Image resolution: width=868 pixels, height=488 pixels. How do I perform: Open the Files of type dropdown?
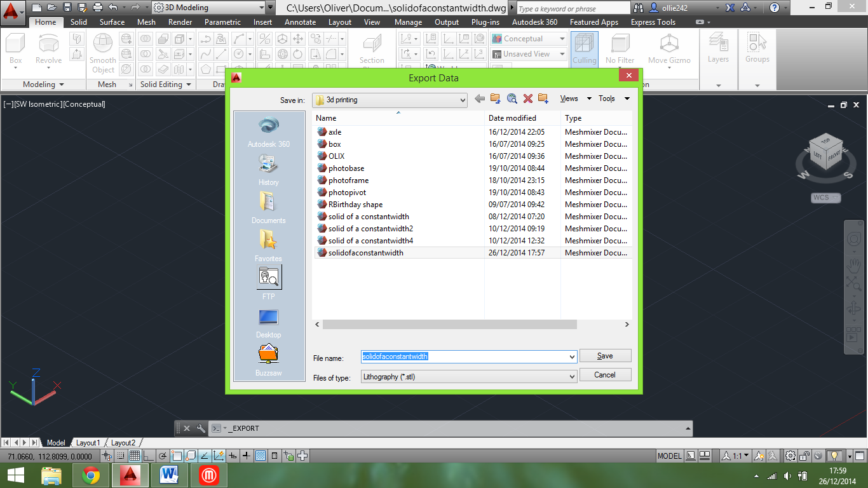pos(572,376)
